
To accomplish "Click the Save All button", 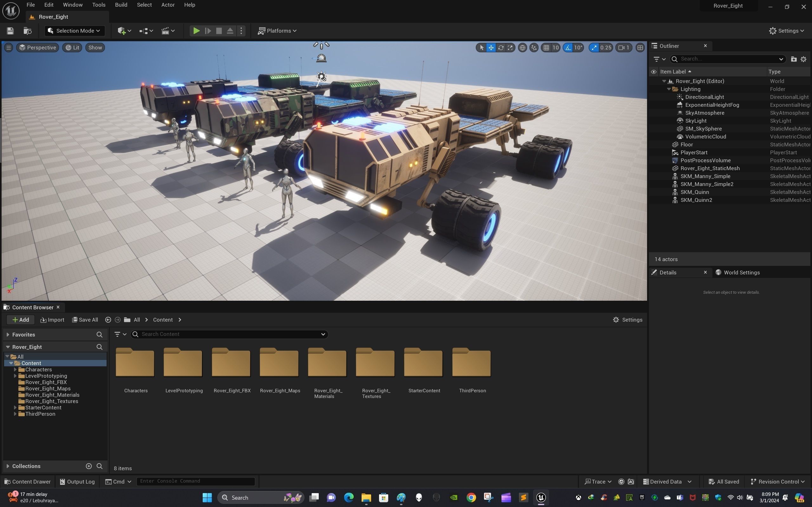I will (x=85, y=320).
